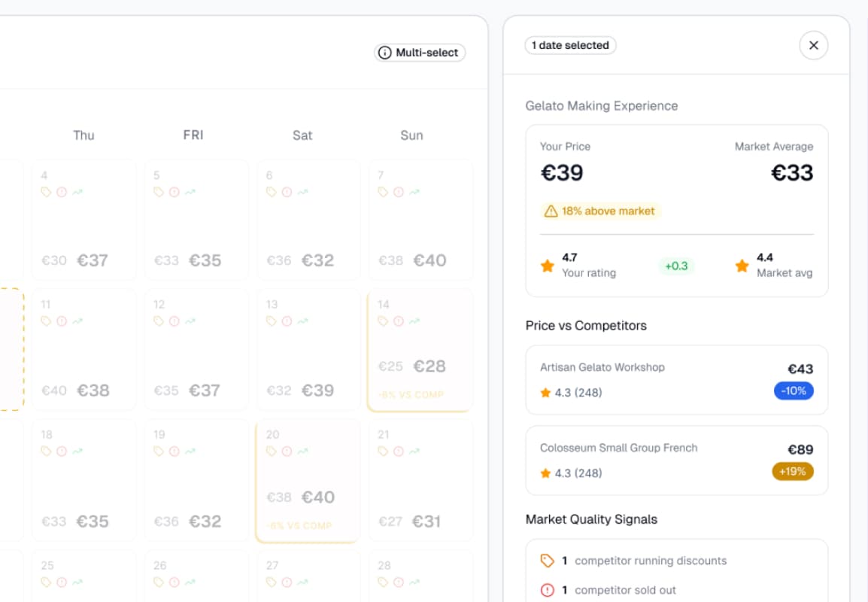This screenshot has width=868, height=602.
Task: Click the Market Average €33 value
Action: point(792,173)
